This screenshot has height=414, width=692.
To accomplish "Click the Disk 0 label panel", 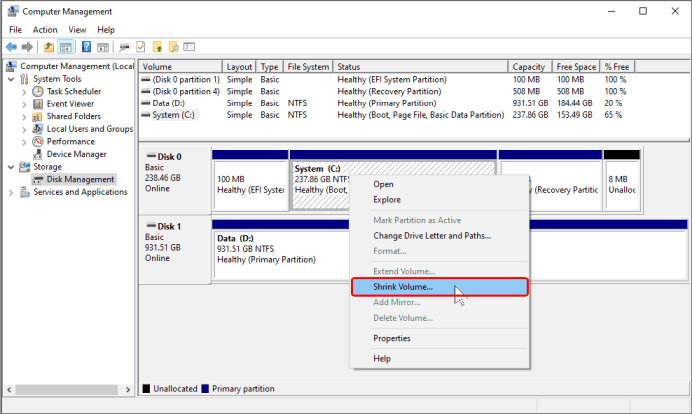I will (175, 180).
